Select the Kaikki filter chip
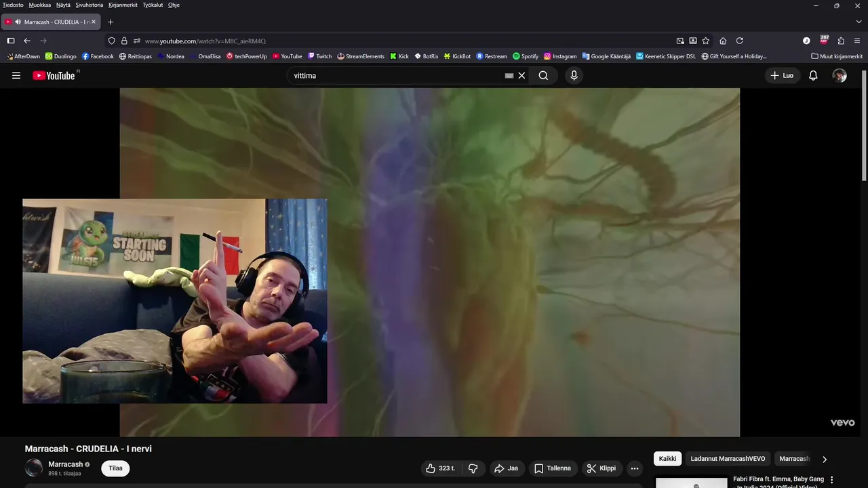The width and height of the screenshot is (868, 488). 668,459
